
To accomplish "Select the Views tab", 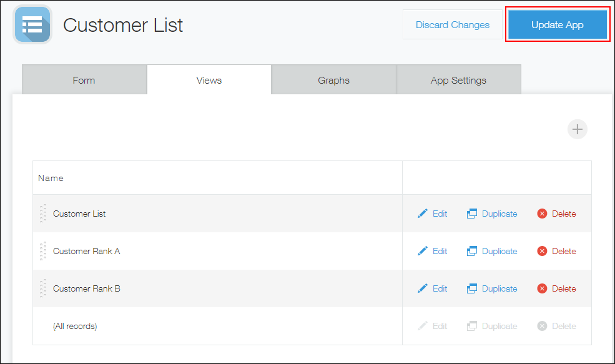I will click(x=209, y=80).
